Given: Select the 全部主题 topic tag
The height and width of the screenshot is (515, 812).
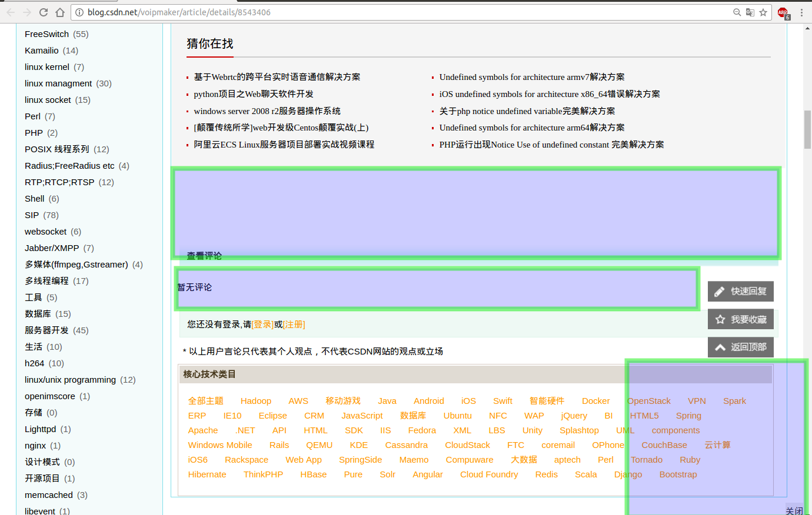Looking at the screenshot, I should pos(206,401).
